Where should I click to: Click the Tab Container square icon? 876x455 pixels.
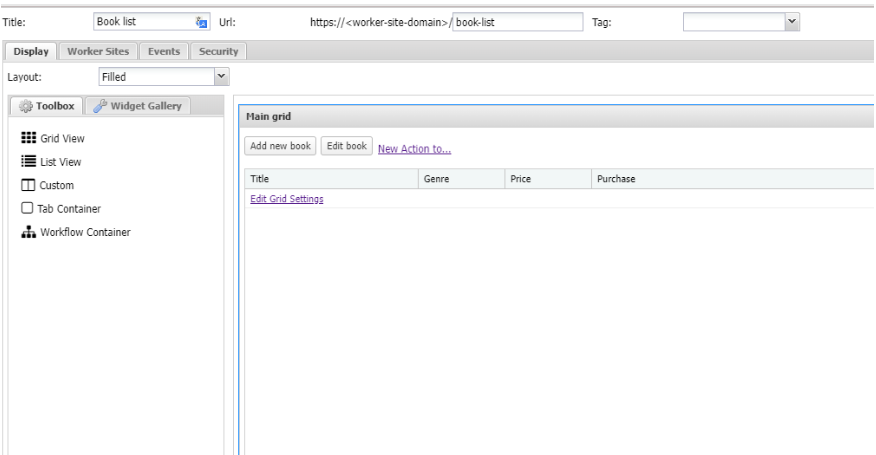[27, 208]
